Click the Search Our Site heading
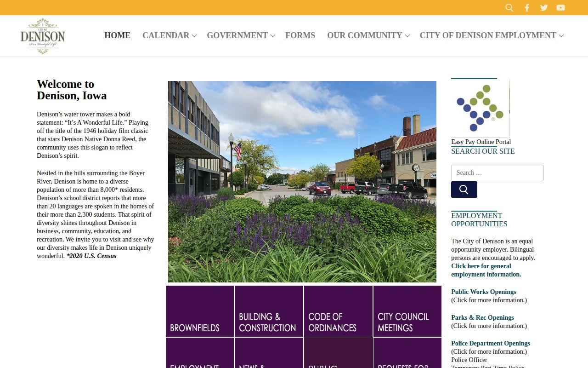 [483, 151]
